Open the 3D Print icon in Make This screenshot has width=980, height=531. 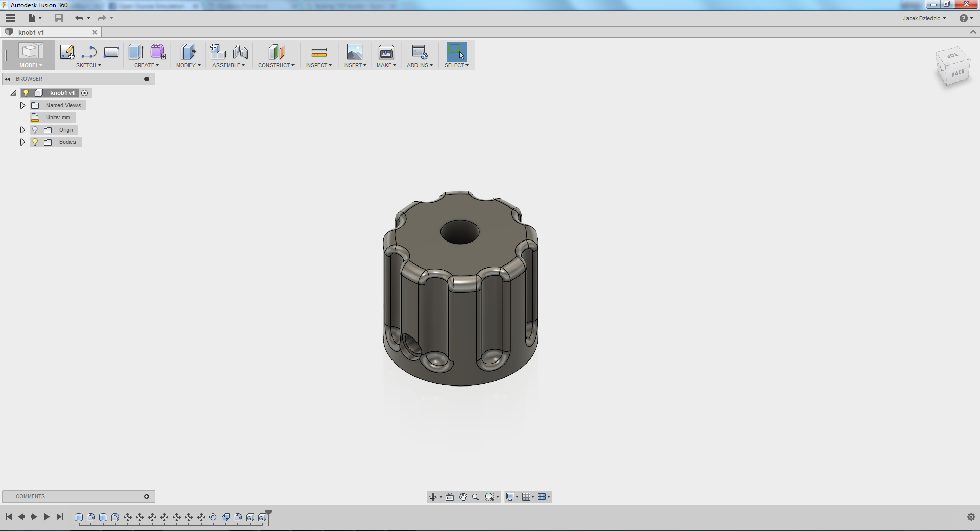pyautogui.click(x=386, y=52)
